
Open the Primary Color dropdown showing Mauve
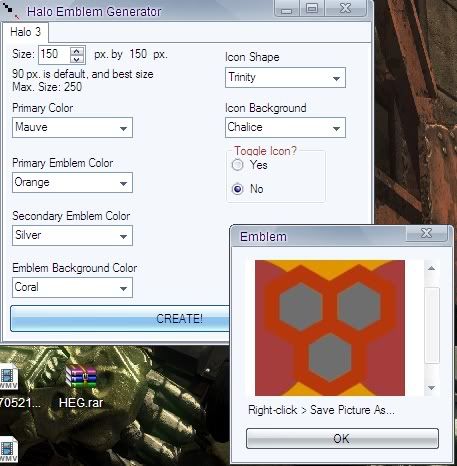pos(72,127)
